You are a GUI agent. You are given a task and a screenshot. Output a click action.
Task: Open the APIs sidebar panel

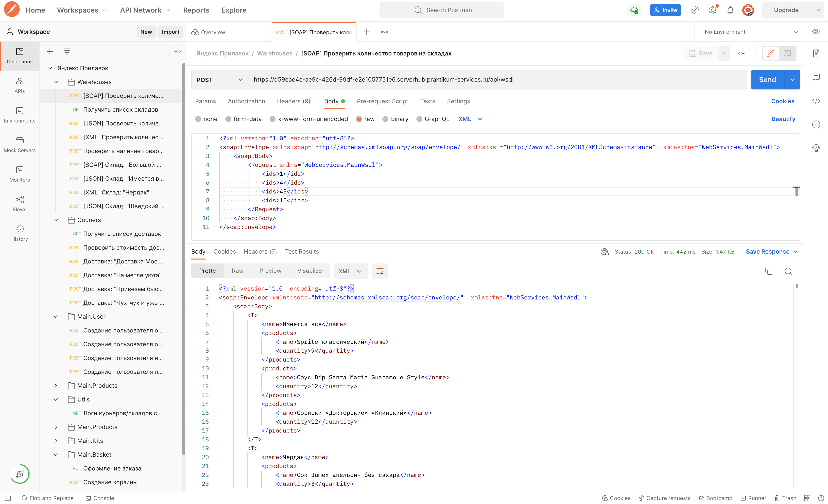[19, 85]
